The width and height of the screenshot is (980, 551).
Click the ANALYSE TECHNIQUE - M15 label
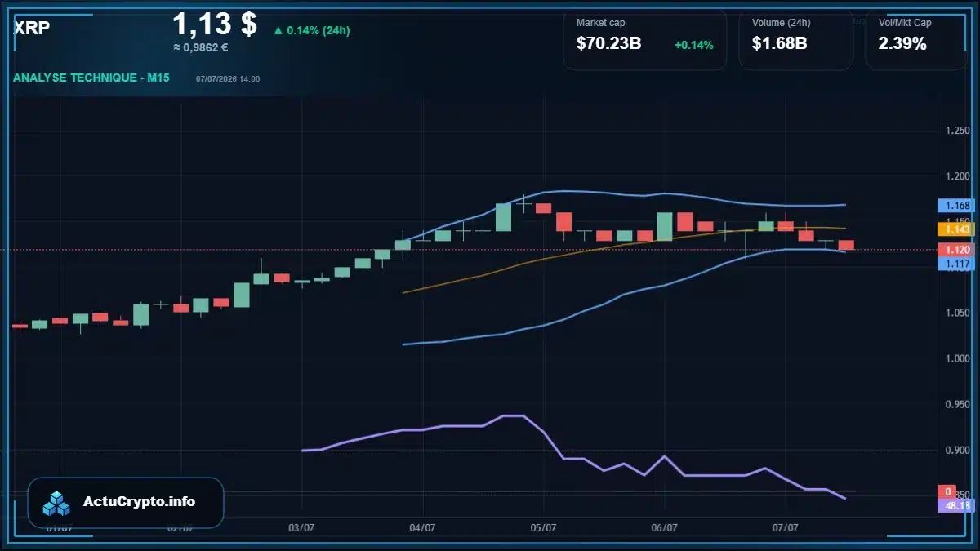91,78
